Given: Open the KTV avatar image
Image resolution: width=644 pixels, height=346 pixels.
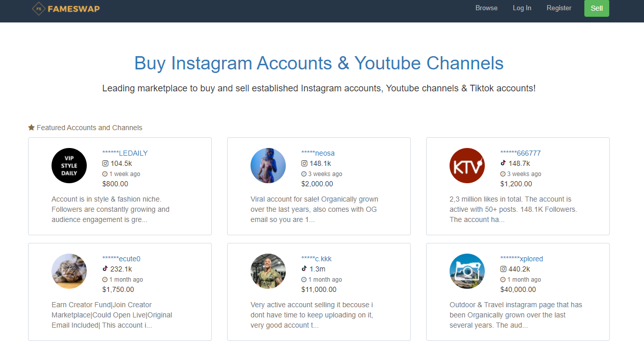Looking at the screenshot, I should click(x=467, y=165).
